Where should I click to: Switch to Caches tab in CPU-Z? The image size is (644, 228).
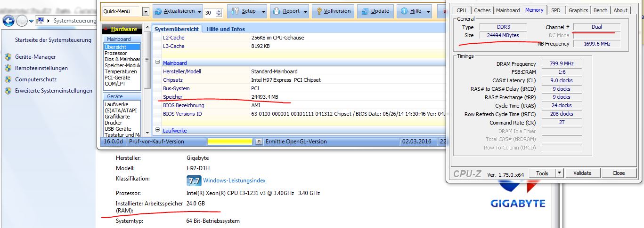tap(482, 10)
